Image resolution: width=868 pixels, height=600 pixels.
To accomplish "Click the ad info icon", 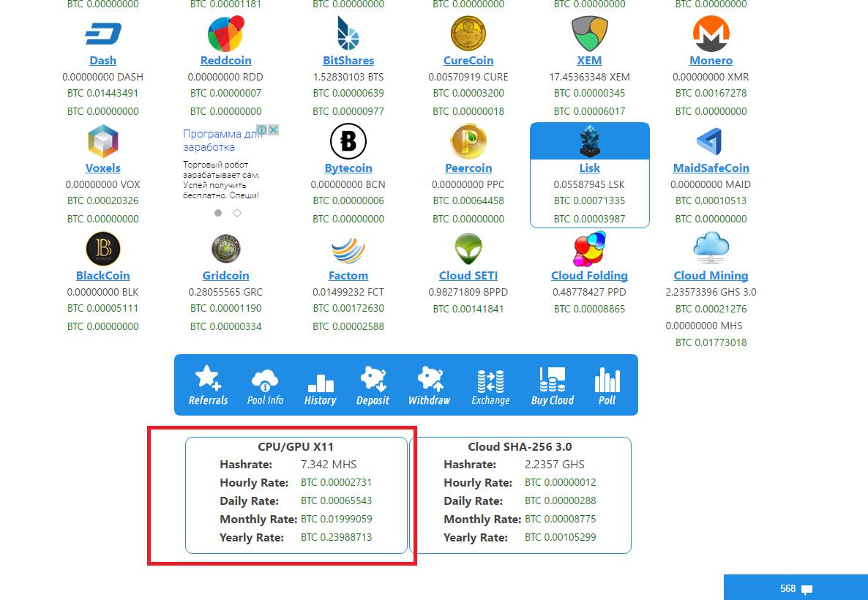I will click(262, 130).
